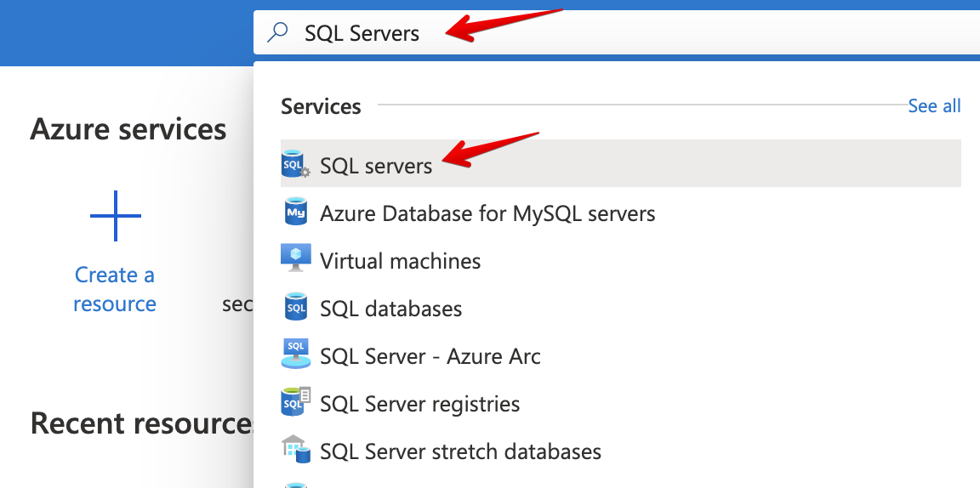Focus the search box containing SQL Servers

click(595, 33)
